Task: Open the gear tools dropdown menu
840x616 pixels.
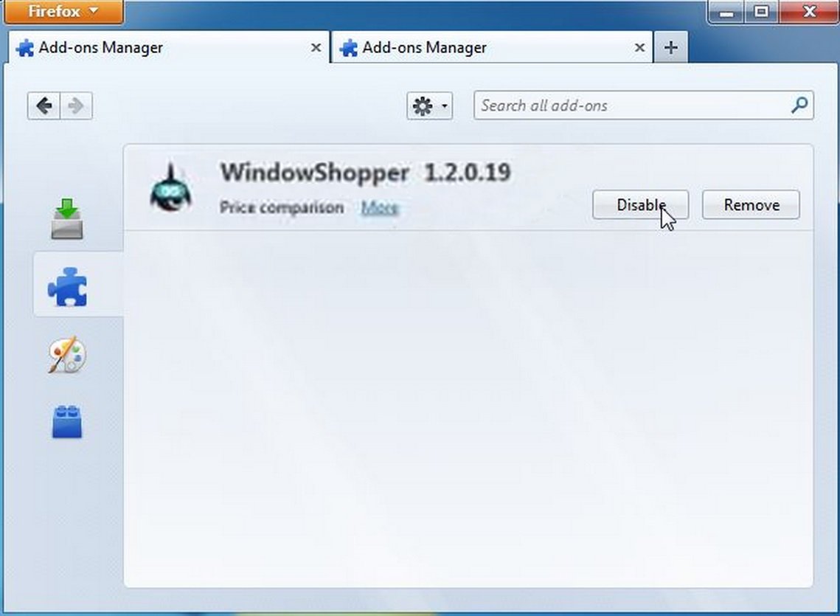Action: point(429,105)
